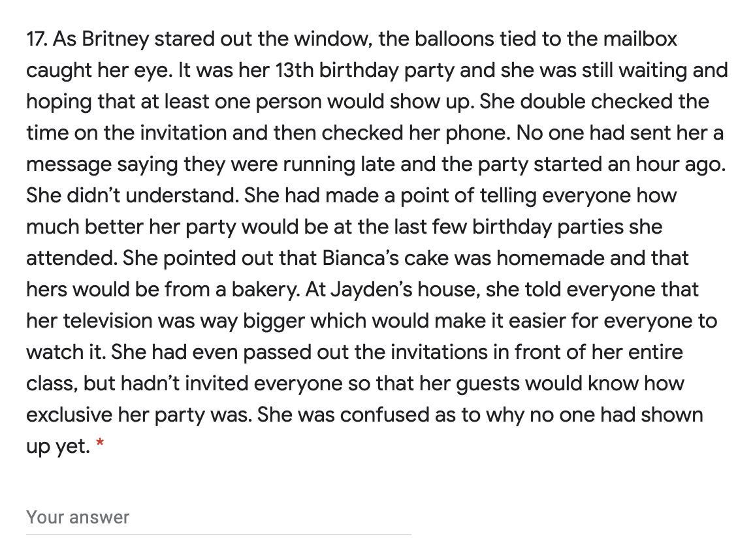Click 'She didn't understand.' sentence
The width and height of the screenshot is (738, 560).
133,196
